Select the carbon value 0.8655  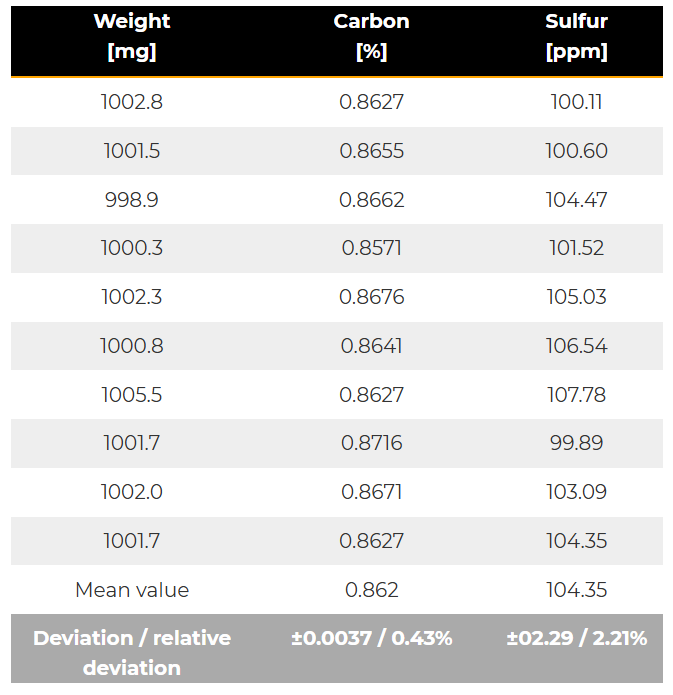tap(371, 151)
